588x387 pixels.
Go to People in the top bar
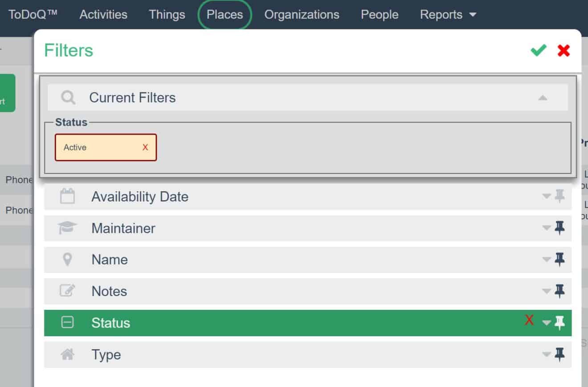pyautogui.click(x=380, y=14)
